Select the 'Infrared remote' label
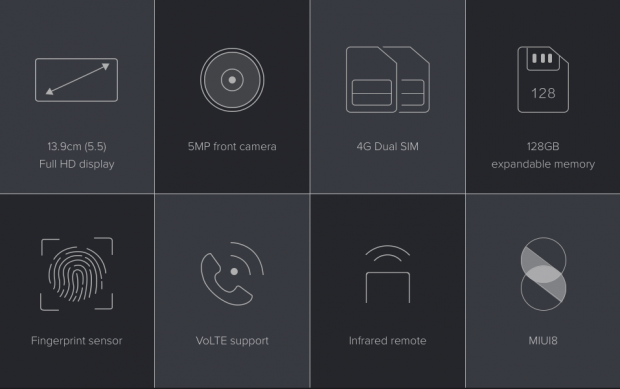This screenshot has height=389, width=620. tap(388, 341)
